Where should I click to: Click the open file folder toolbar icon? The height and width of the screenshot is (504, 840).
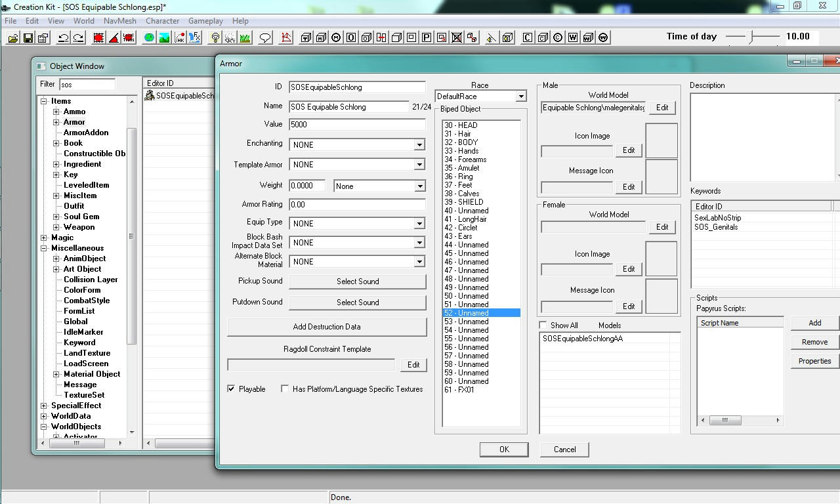[x=12, y=37]
